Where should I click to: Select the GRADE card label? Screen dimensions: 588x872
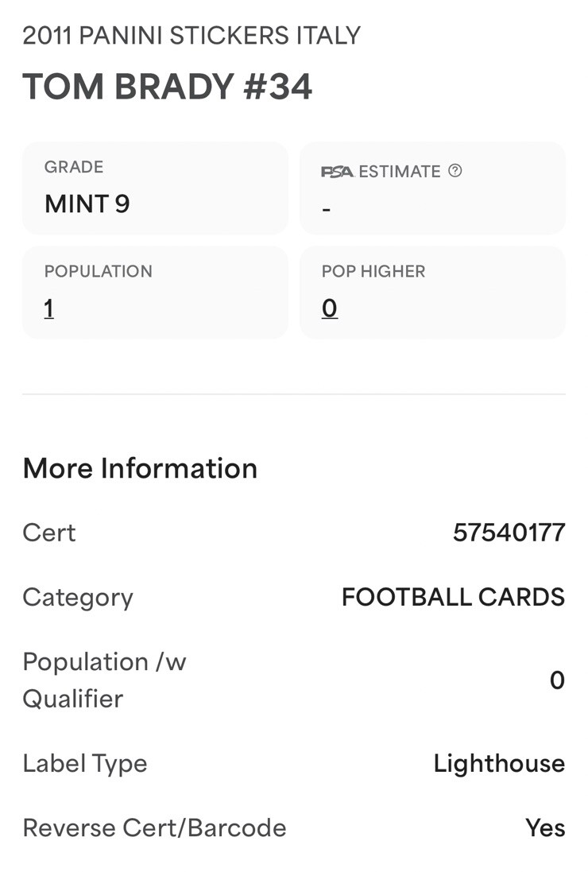[74, 167]
